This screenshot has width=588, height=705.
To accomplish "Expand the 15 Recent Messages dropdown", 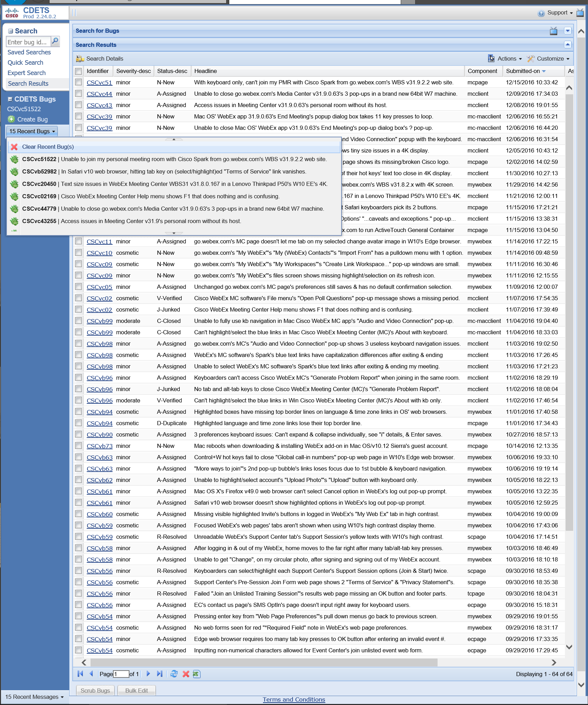I will point(34,697).
